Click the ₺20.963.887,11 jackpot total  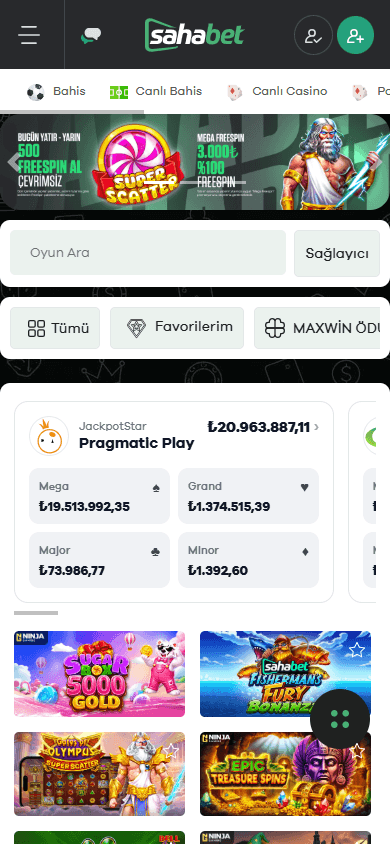point(259,427)
